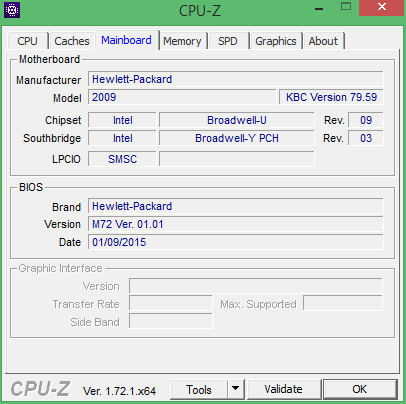The width and height of the screenshot is (406, 404).
Task: Maximize the CPU-Z window
Action: click(346, 7)
